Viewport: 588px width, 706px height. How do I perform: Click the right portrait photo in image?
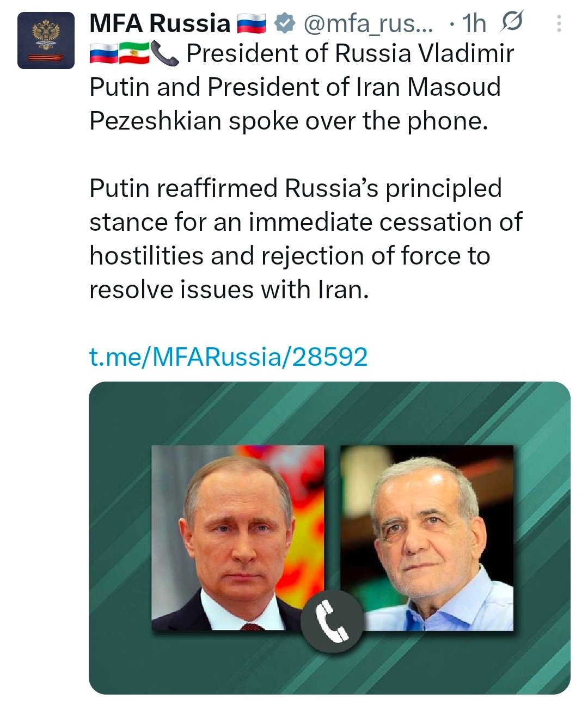(x=426, y=537)
